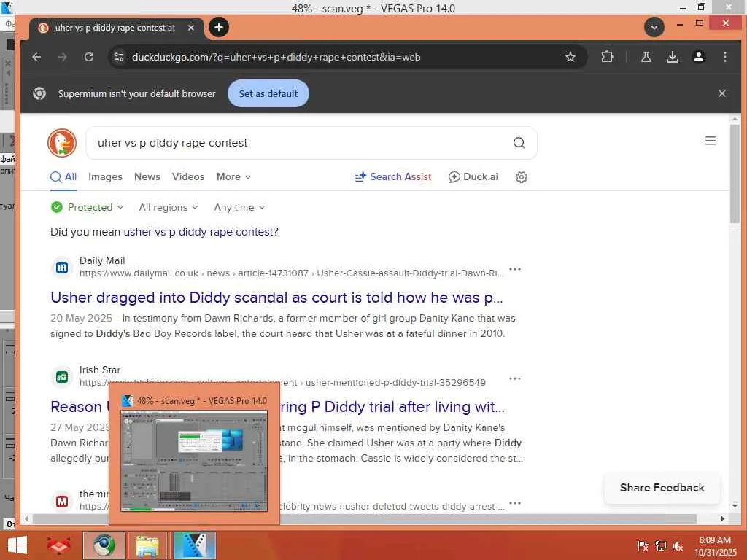Click the VEGAS Pro preview thumbnail
This screenshot has height=560, width=747.
coord(194,462)
